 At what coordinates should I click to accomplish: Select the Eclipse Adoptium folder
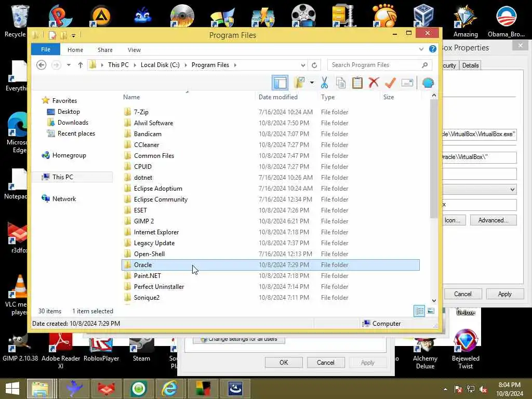point(158,188)
